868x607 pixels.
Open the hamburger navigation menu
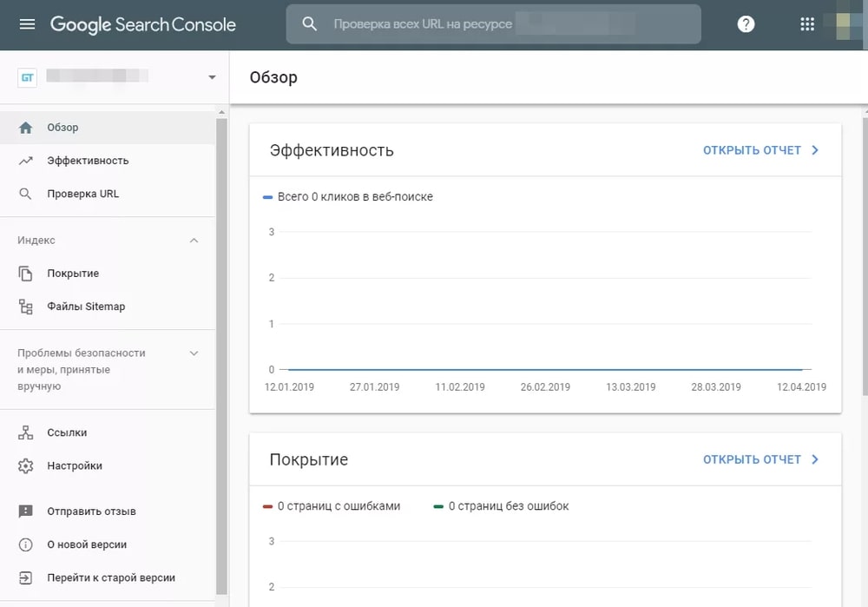27,23
